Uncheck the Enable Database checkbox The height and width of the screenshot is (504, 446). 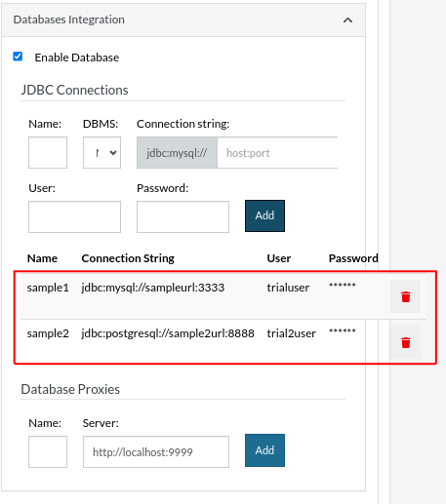click(18, 57)
